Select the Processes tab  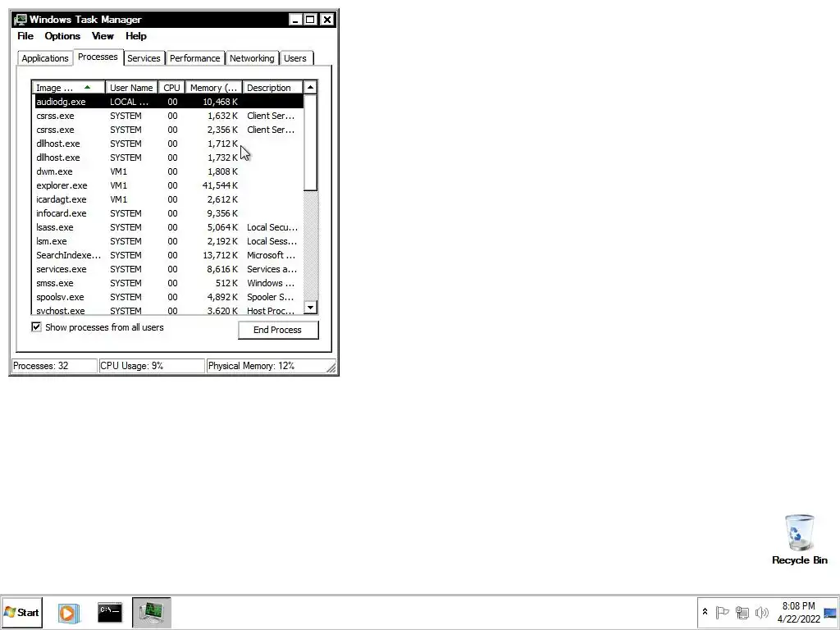98,57
